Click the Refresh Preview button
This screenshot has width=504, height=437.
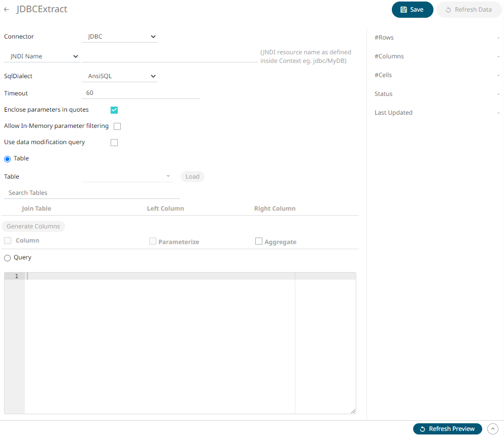coord(447,429)
